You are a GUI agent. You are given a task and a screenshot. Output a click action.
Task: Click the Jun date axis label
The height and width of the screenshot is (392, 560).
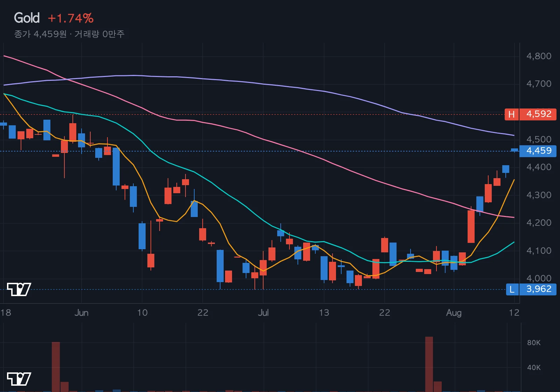(x=81, y=313)
